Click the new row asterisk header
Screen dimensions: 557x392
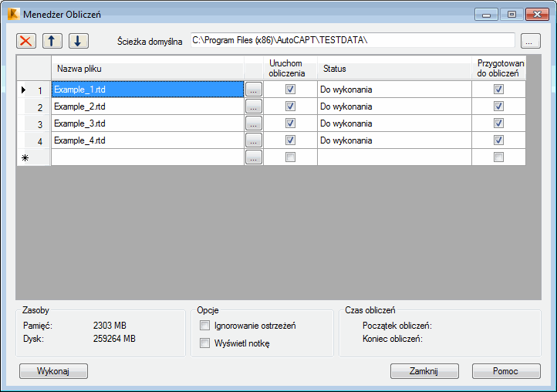pyautogui.click(x=34, y=157)
